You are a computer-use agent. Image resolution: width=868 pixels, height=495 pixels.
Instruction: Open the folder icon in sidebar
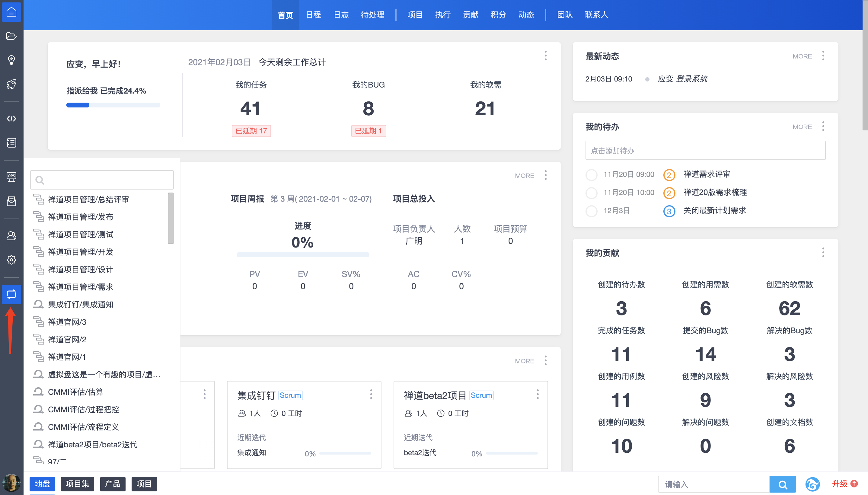(11, 36)
